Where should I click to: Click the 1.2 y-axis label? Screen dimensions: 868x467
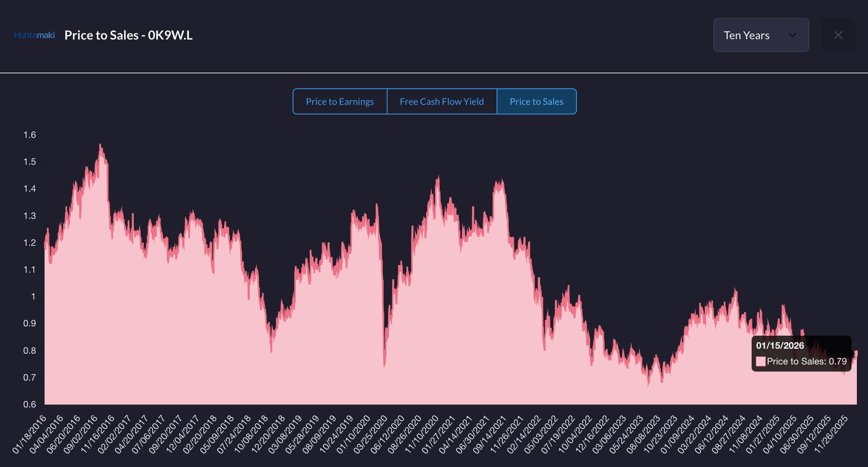tap(30, 242)
